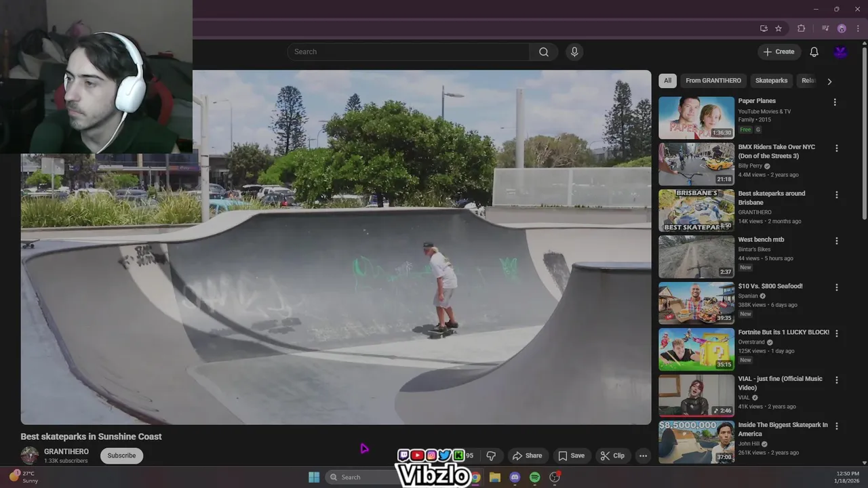Start voice search with the microphone icon
Image resolution: width=868 pixels, height=488 pixels.
click(x=574, y=52)
